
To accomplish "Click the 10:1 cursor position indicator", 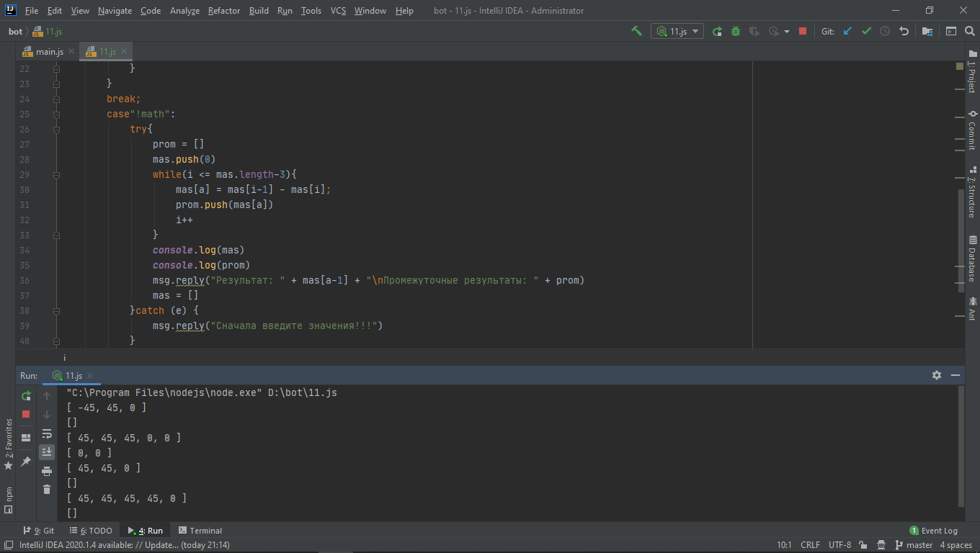I will click(784, 545).
